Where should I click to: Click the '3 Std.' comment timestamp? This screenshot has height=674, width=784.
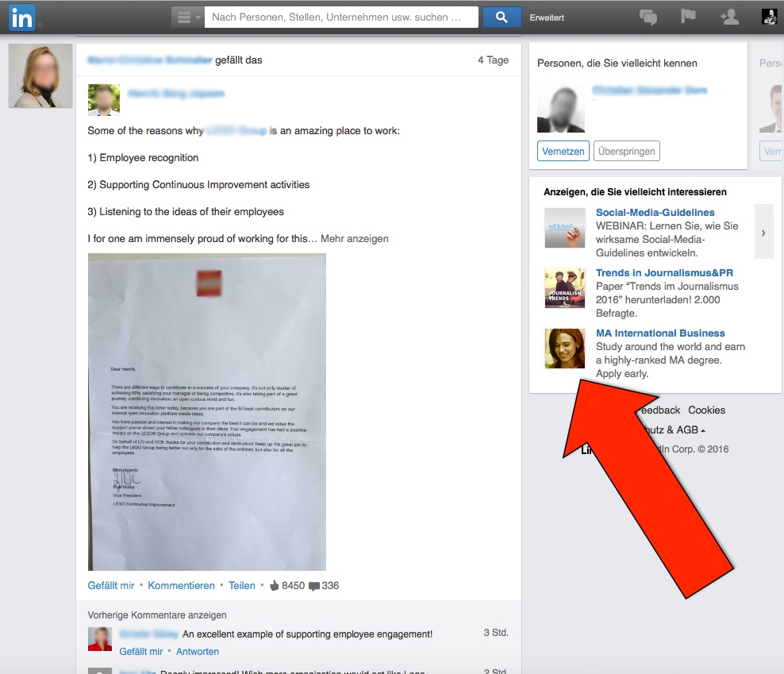pos(496,633)
